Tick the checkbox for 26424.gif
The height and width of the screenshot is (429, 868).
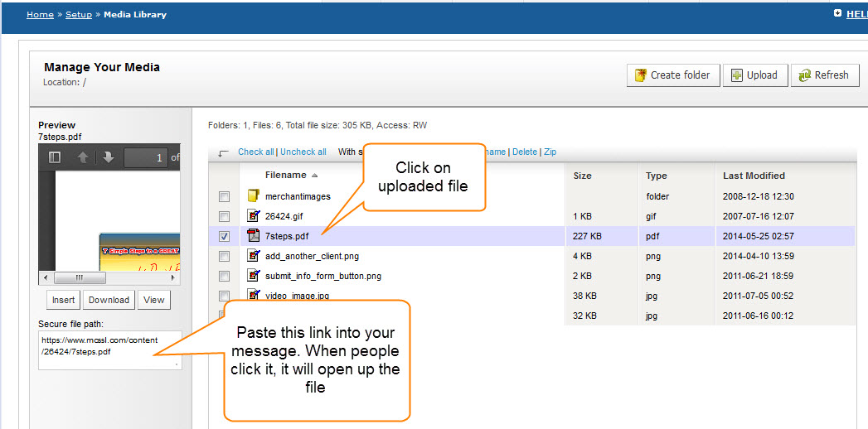[x=224, y=217]
